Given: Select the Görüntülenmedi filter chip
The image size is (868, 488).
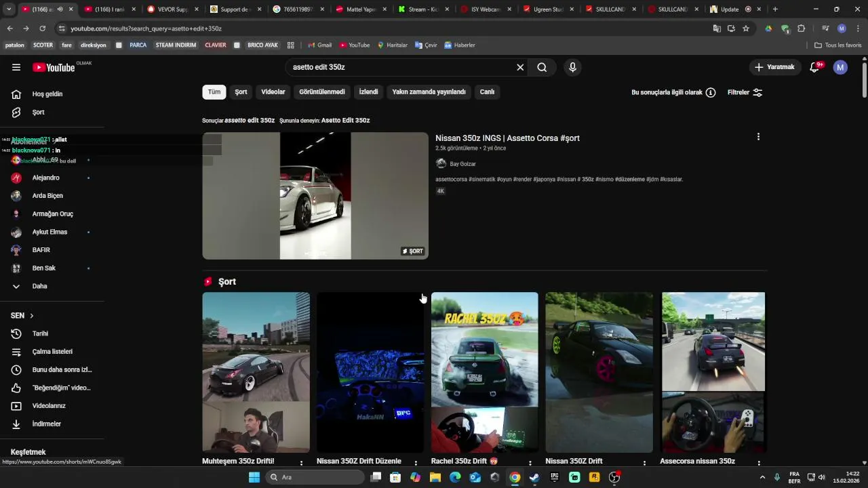Looking at the screenshot, I should tap(322, 92).
